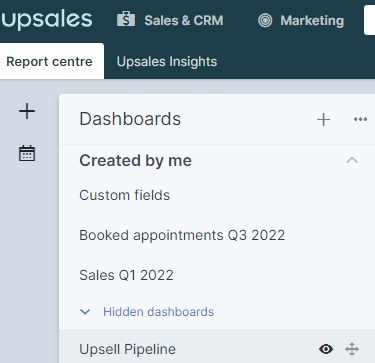Click the Upsales logo
Image resolution: width=375 pixels, height=363 pixels.
[x=46, y=20]
